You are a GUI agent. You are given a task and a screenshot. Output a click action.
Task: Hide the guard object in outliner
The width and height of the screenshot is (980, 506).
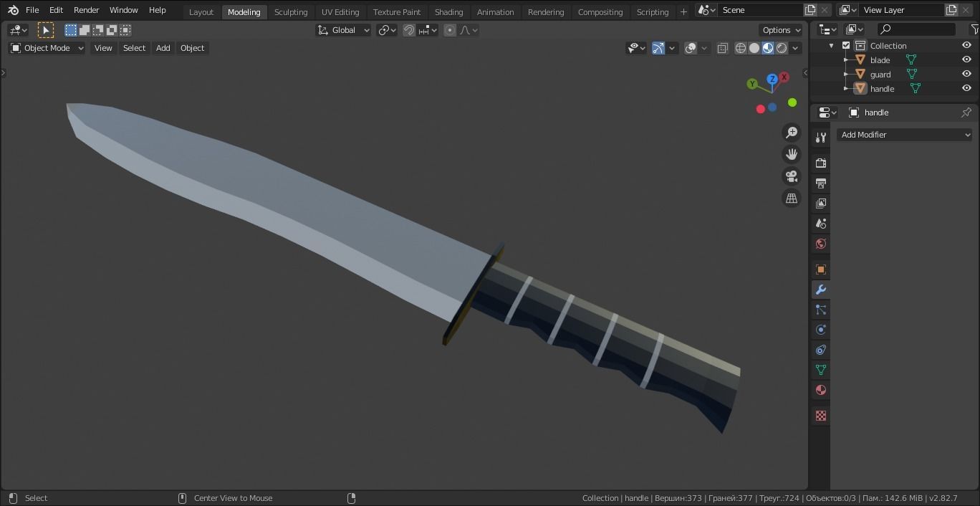(966, 75)
